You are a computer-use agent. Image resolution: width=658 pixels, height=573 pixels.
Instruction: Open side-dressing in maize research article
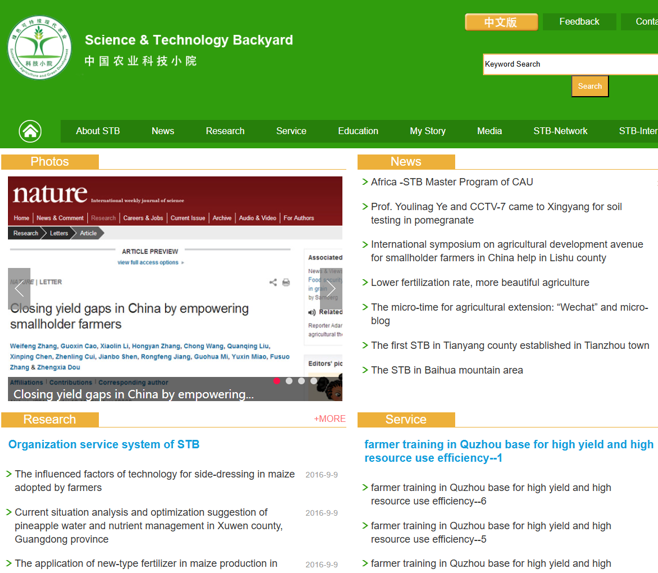coord(155,481)
